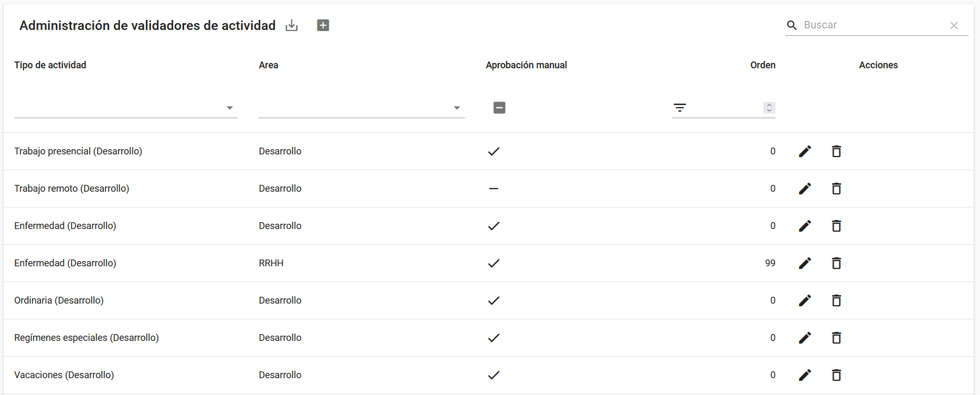Viewport: 980px width, 395px height.
Task: Delete the Enfermedad row with Orden 99
Action: pyautogui.click(x=836, y=263)
